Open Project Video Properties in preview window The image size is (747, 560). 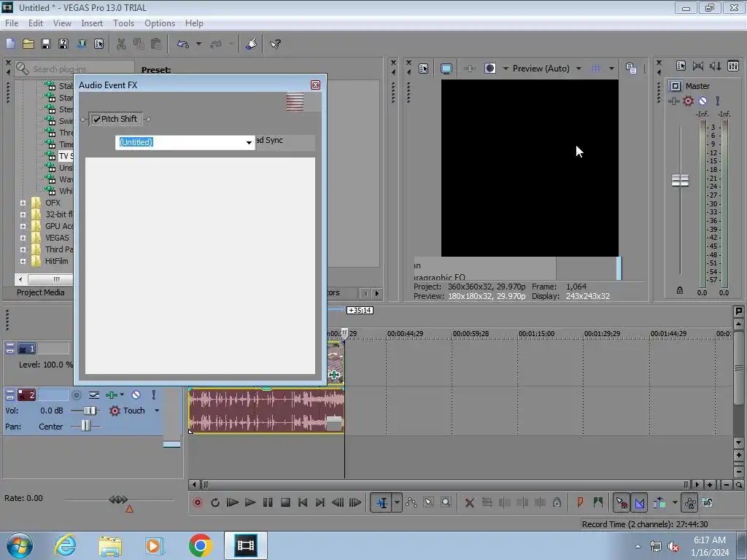[424, 69]
